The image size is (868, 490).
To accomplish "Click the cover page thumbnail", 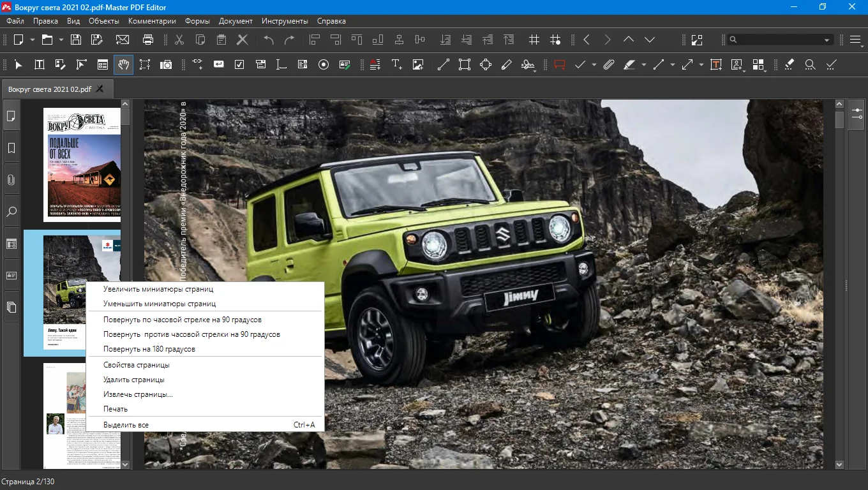I will pyautogui.click(x=82, y=165).
